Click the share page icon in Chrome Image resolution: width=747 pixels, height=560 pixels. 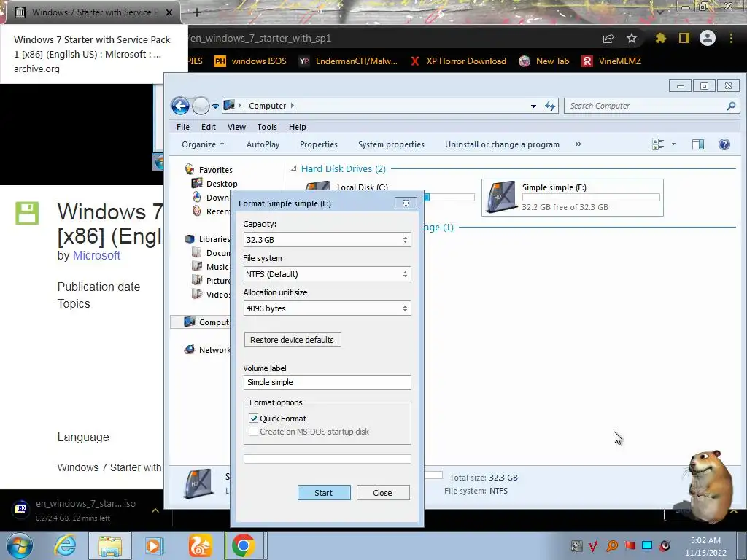[608, 38]
